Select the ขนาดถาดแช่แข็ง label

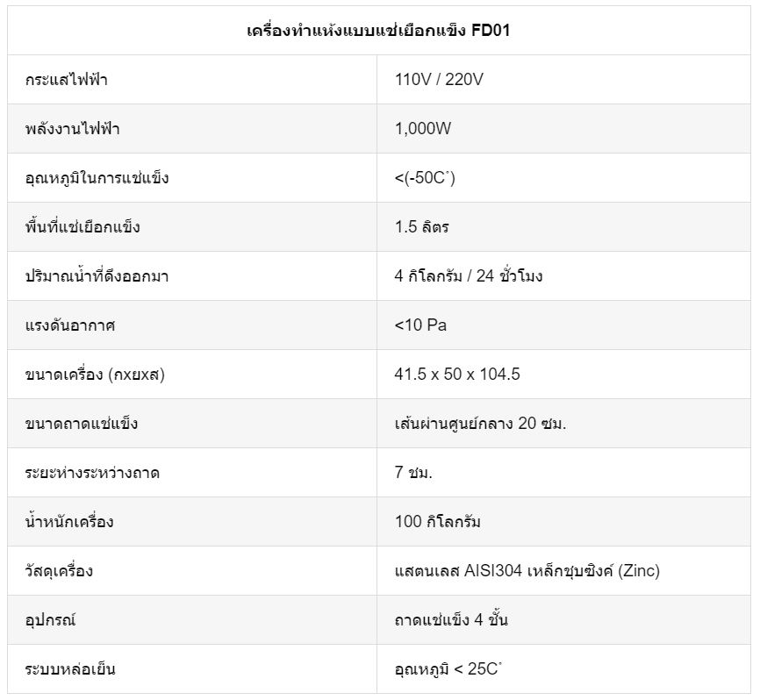(x=82, y=424)
